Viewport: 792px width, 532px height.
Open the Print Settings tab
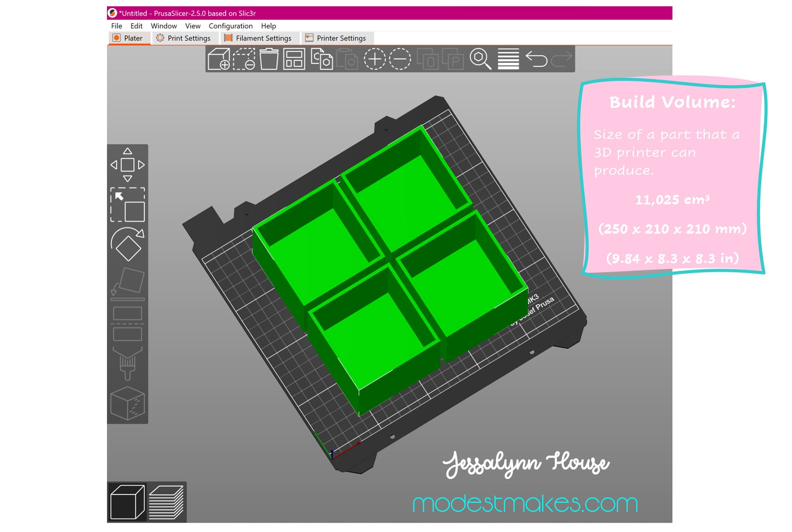point(183,38)
